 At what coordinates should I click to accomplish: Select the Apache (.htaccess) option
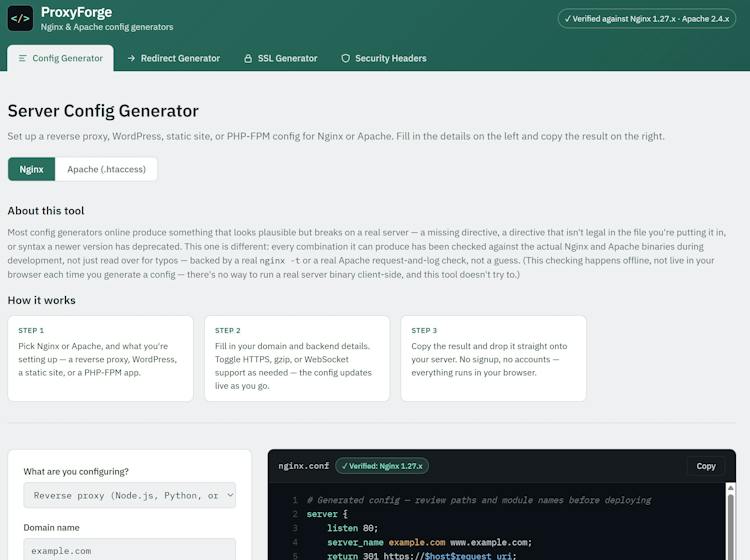(x=106, y=169)
